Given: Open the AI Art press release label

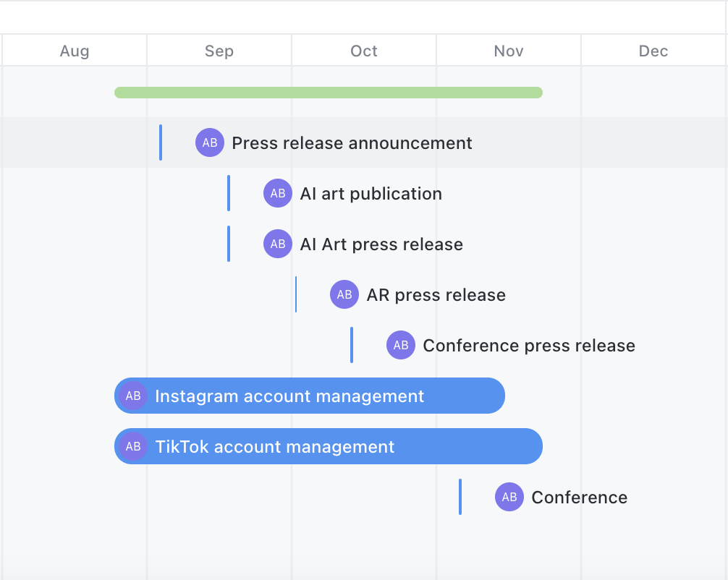Looking at the screenshot, I should click(381, 244).
